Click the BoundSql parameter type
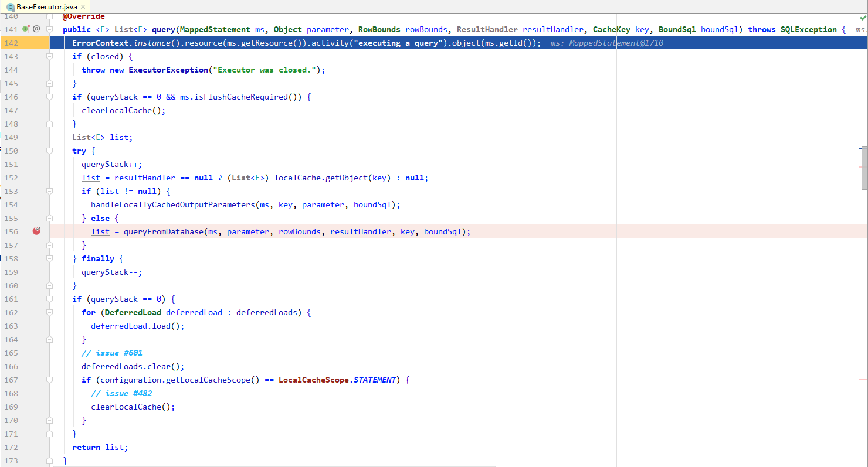Screen dimensions: 868x467 click(x=677, y=29)
